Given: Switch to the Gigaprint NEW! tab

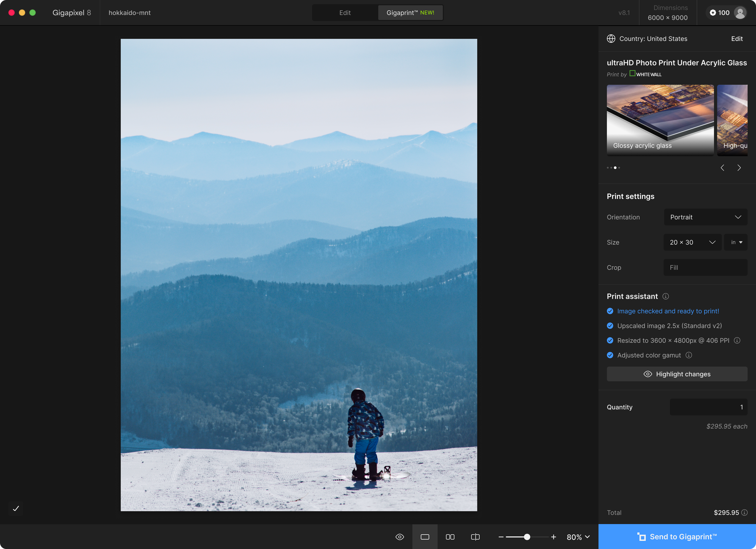Looking at the screenshot, I should [410, 13].
